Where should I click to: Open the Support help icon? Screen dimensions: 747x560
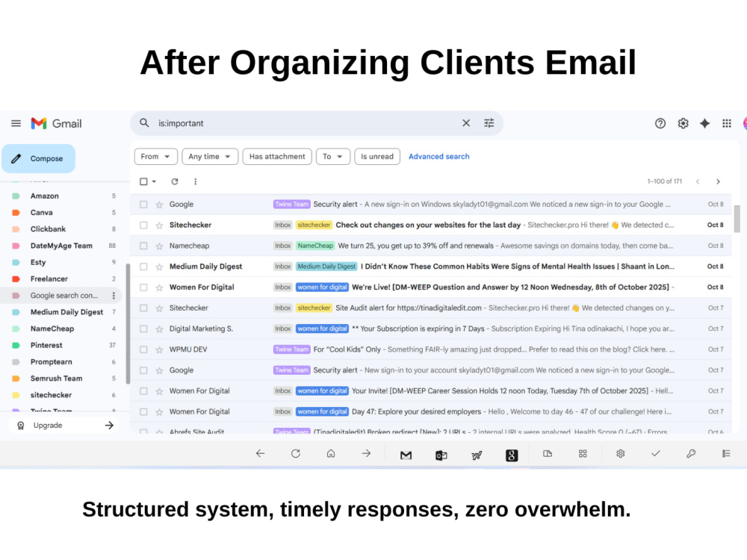coord(660,123)
